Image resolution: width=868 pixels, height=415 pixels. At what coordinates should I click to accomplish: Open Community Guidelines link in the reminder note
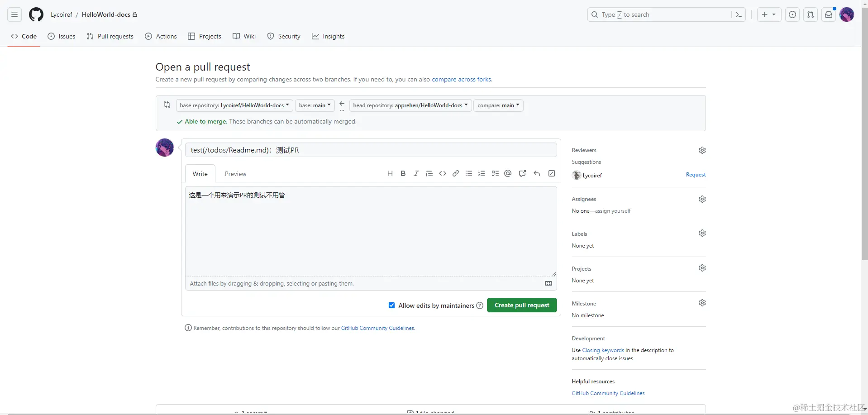point(377,328)
